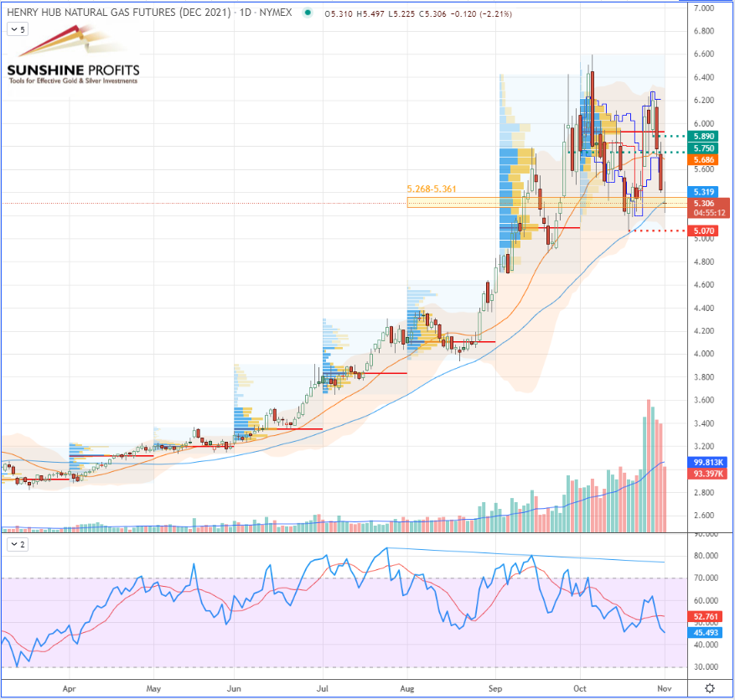Click the Jun label on time axis
The image size is (735, 700).
click(234, 688)
